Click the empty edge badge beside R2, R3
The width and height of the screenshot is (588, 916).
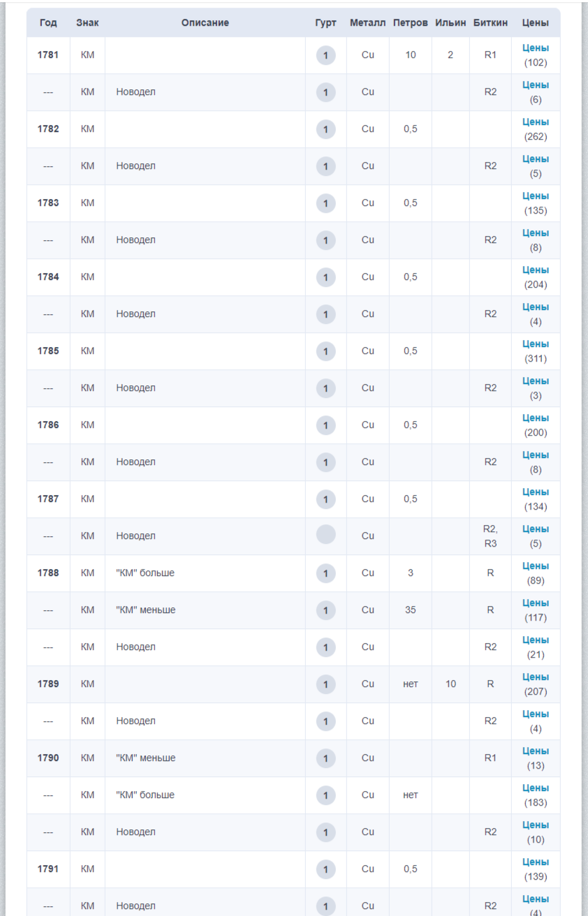point(325,535)
